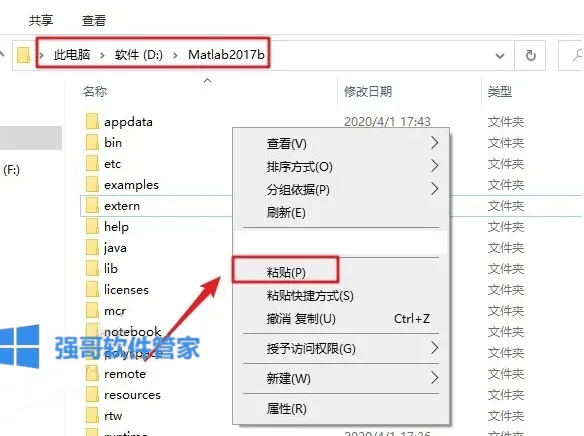The height and width of the screenshot is (436, 584).
Task: Select the bin folder icon
Action: click(x=92, y=142)
